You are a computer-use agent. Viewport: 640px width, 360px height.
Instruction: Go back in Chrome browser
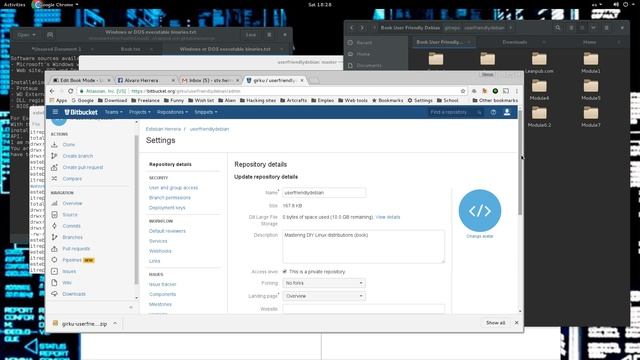pos(52,91)
